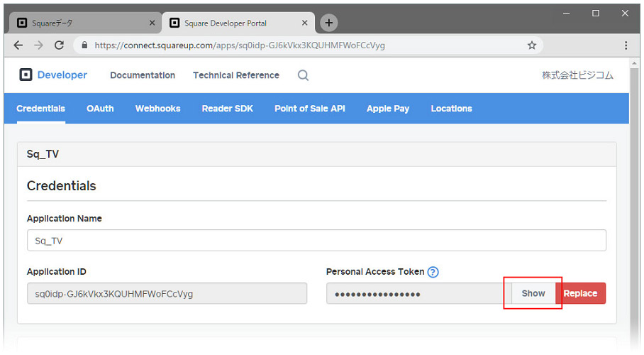Viewport: 644px width, 355px height.
Task: Click the search magnifier icon
Action: [x=303, y=75]
